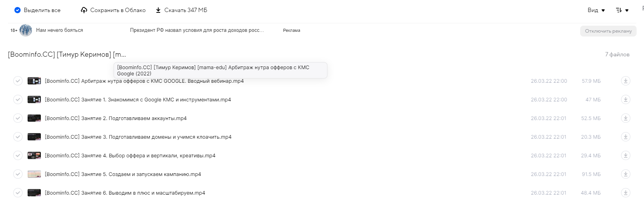This screenshot has height=209, width=644.
Task: Click download icon for Занятие 4
Action: pos(625,155)
